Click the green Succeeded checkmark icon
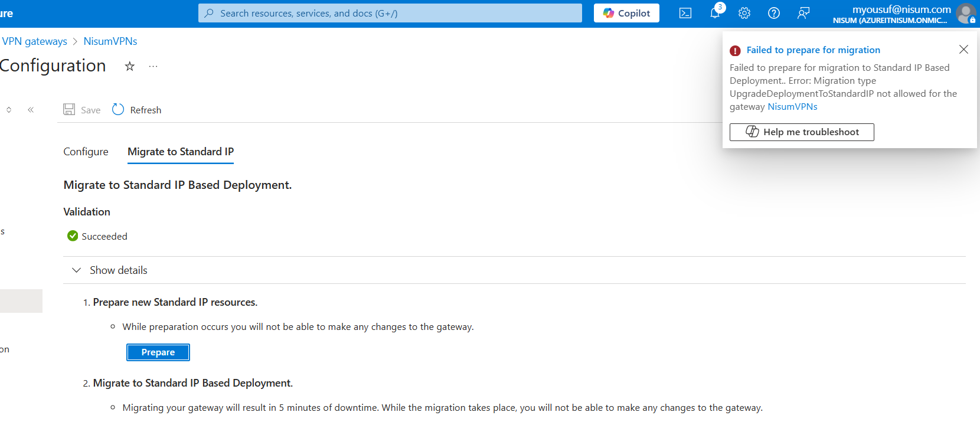The height and width of the screenshot is (448, 980). (73, 236)
